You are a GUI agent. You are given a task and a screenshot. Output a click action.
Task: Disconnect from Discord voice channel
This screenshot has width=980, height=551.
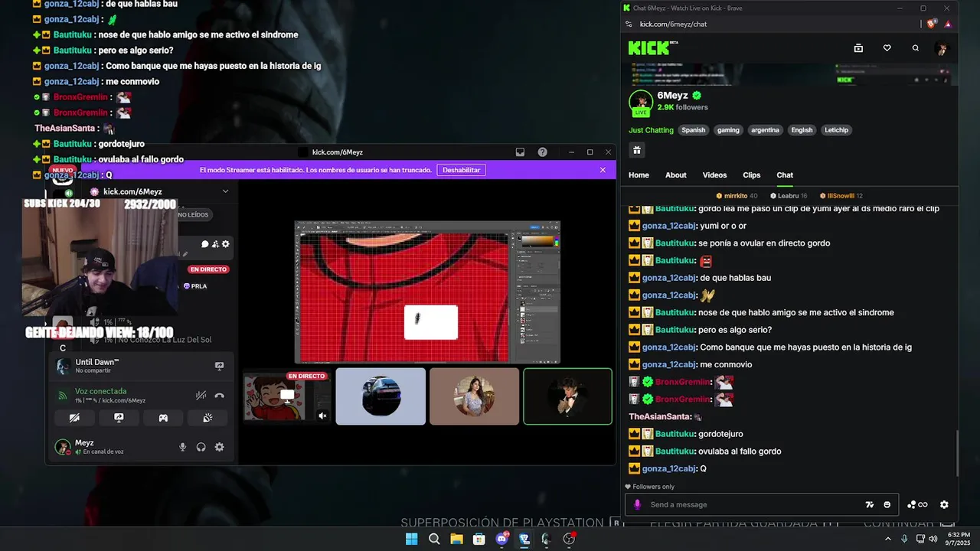coord(219,396)
